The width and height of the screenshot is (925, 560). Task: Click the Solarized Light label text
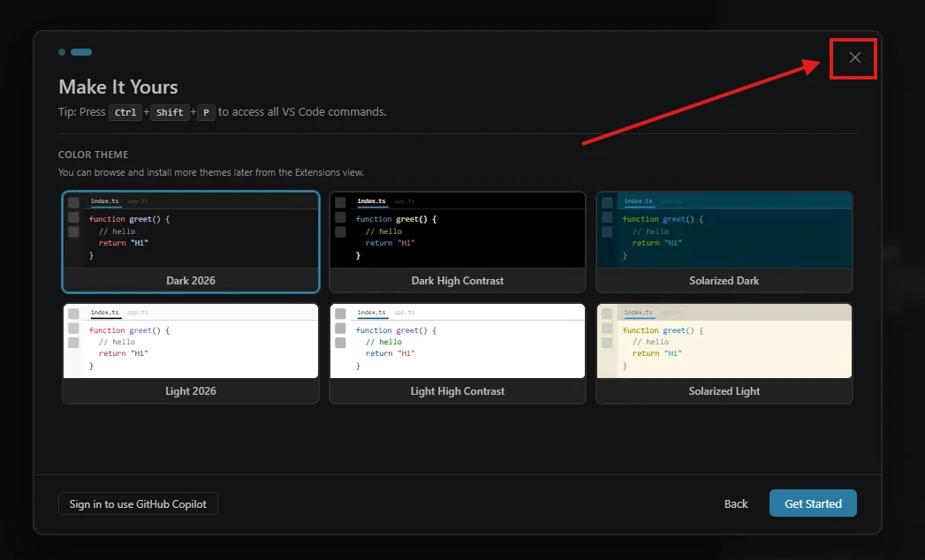pos(724,391)
